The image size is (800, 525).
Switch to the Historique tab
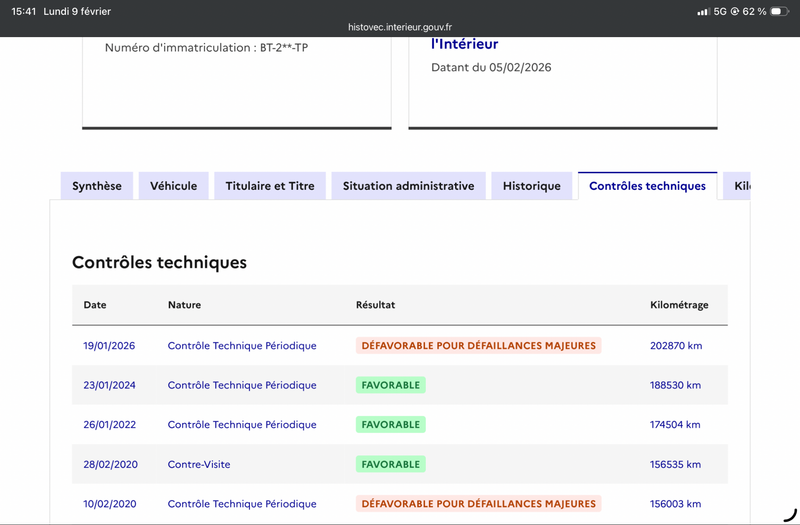pos(532,186)
